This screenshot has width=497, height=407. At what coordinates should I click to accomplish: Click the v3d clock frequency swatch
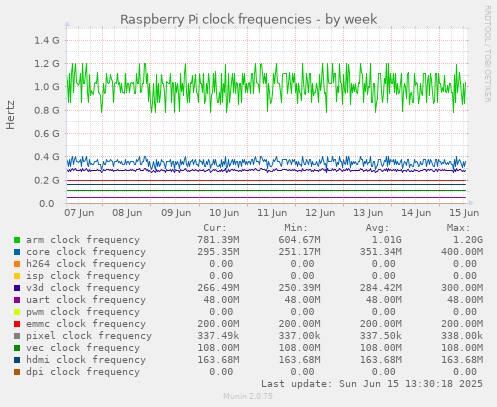tap(17, 288)
